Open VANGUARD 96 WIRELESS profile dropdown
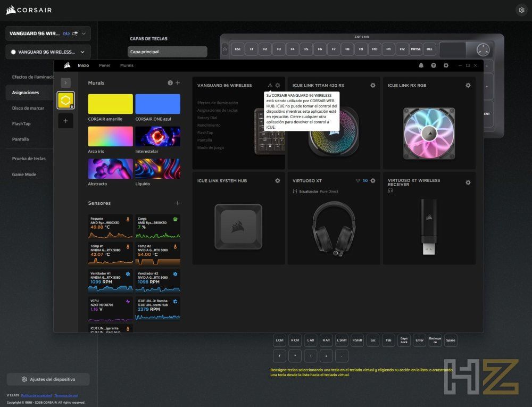Image resolution: width=532 pixels, height=407 pixels. point(48,52)
